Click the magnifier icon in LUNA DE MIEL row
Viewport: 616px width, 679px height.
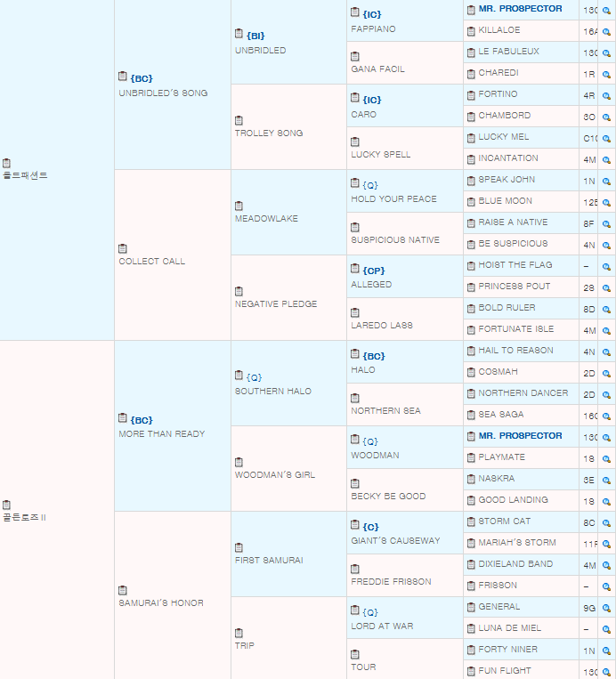(x=606, y=630)
